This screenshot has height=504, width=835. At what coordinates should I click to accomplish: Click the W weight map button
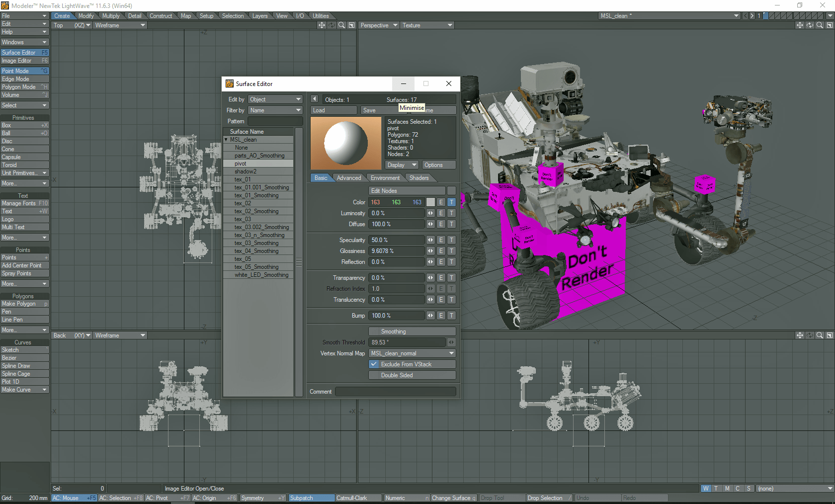[706, 489]
